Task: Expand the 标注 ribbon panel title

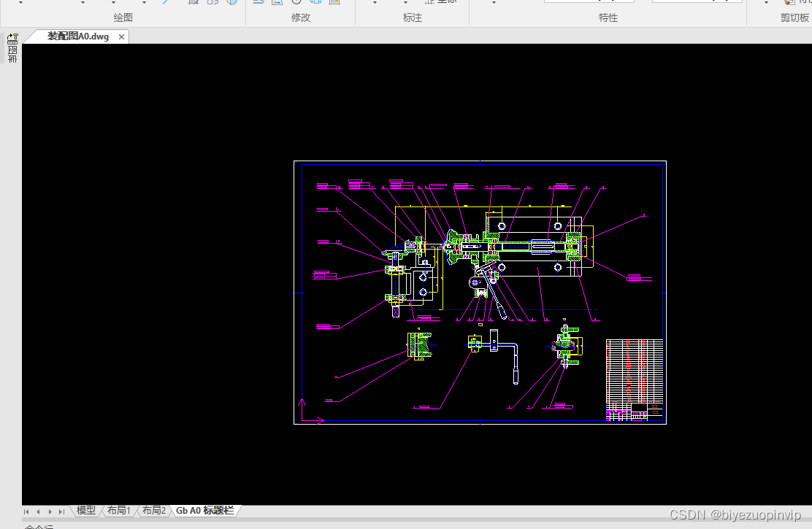Action: click(x=413, y=18)
